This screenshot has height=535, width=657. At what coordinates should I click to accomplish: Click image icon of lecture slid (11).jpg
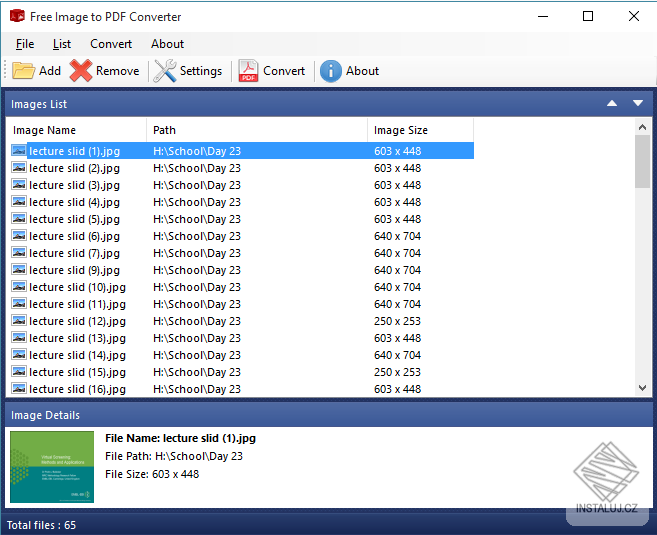point(19,304)
